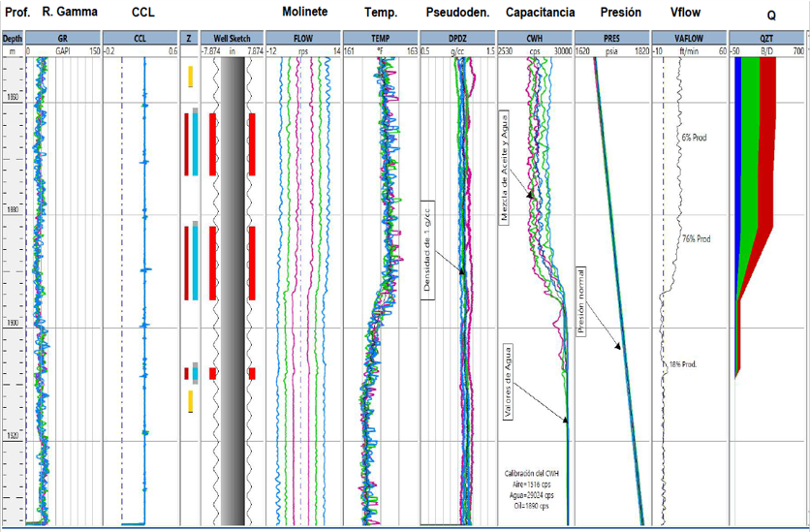Click the FLOW track header box

click(303, 39)
